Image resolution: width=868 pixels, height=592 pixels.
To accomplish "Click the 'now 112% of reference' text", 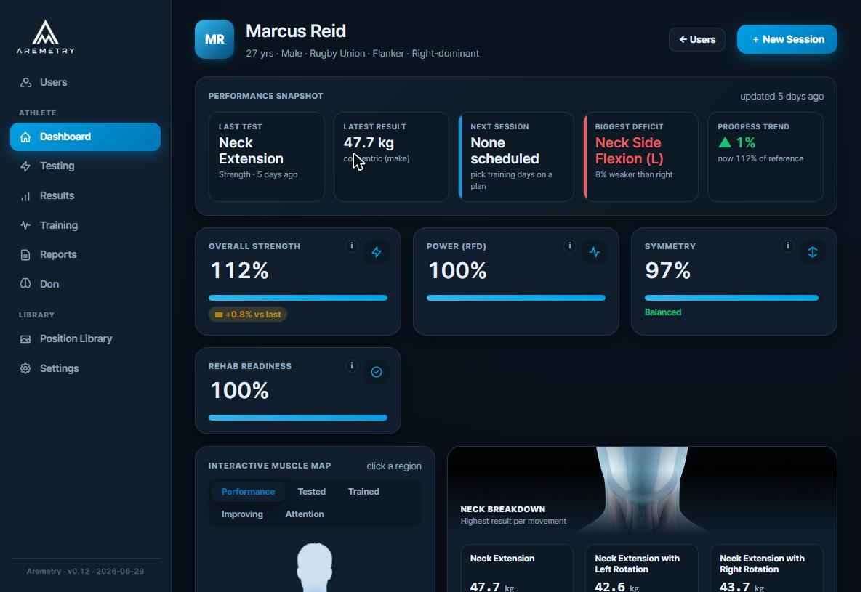I will coord(760,159).
